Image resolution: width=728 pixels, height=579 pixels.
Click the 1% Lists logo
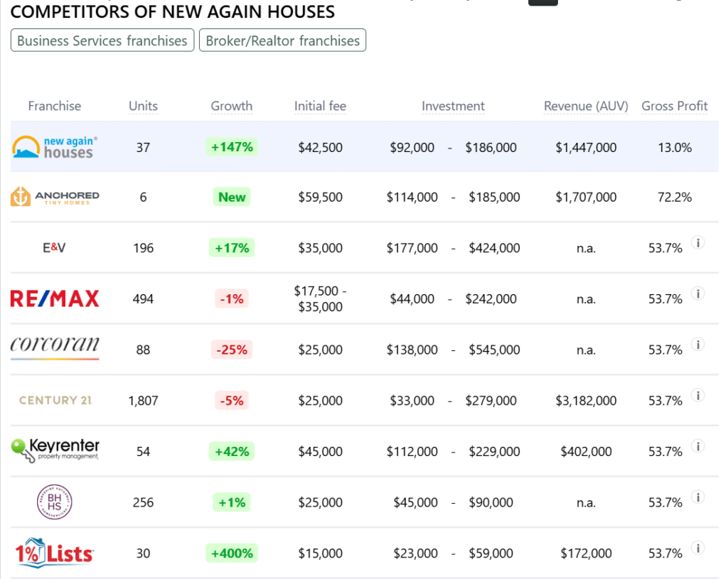click(x=54, y=553)
